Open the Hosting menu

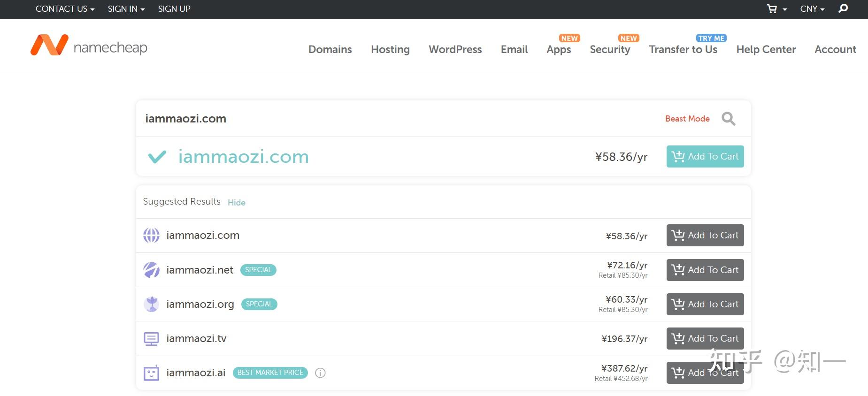[x=390, y=49]
